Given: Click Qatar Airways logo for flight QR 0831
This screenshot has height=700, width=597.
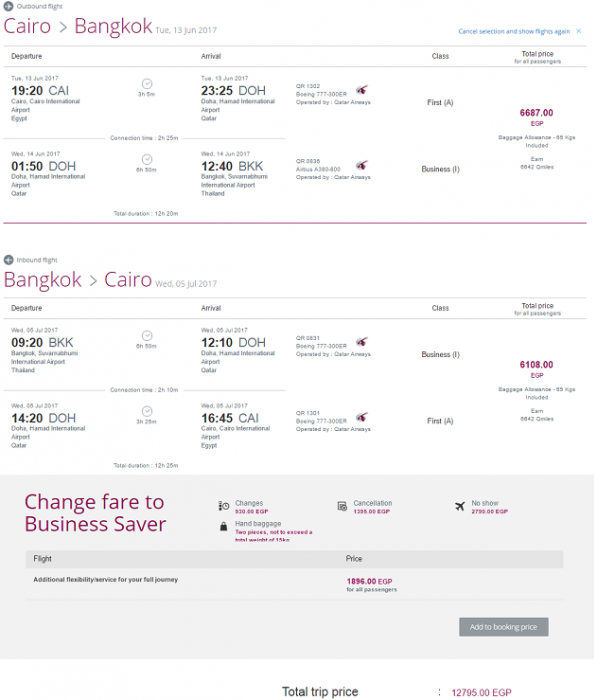Looking at the screenshot, I should point(362,342).
